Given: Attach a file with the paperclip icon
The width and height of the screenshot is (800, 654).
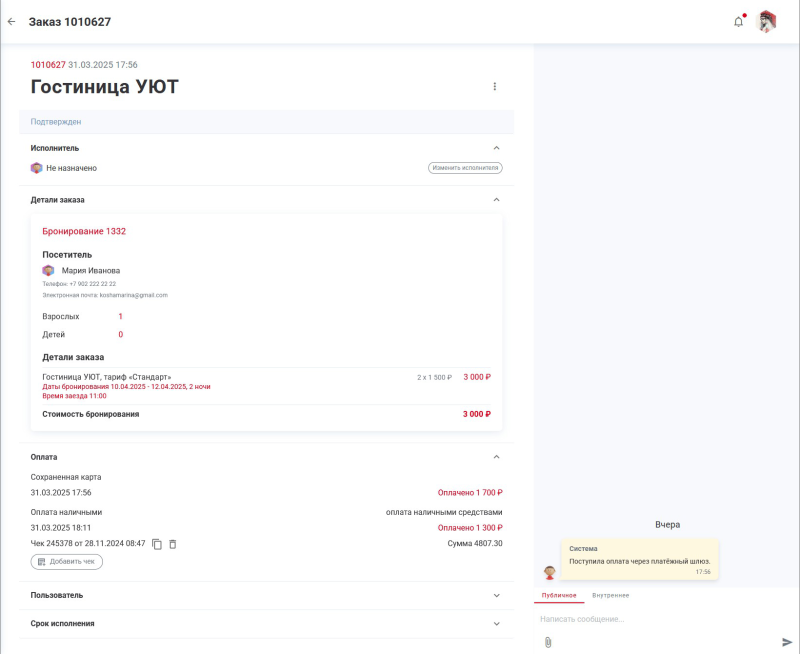Looking at the screenshot, I should 547,640.
